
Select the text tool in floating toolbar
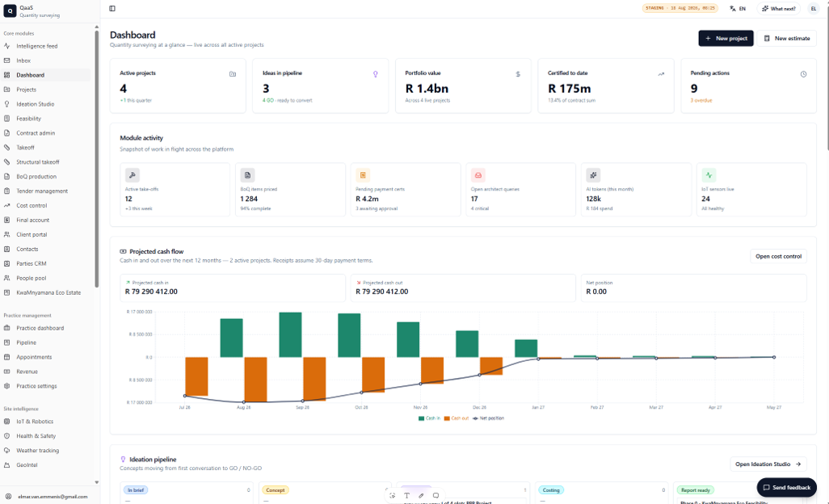coord(406,496)
